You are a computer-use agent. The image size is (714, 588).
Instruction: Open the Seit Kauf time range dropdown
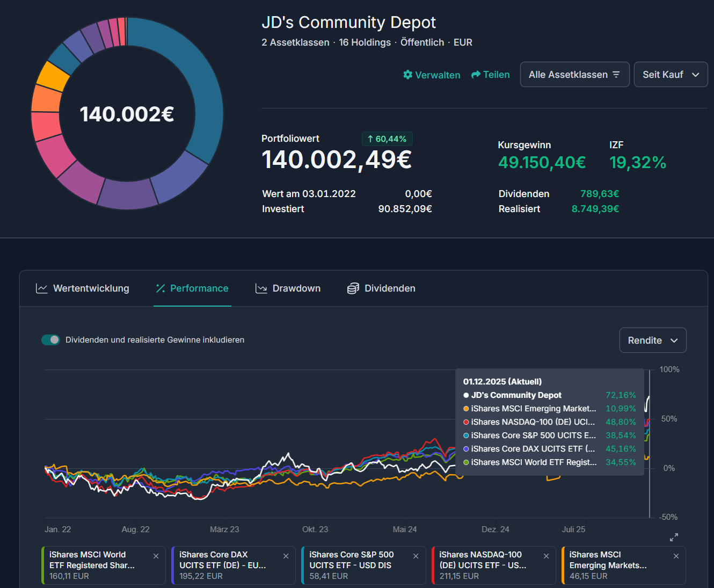[670, 75]
